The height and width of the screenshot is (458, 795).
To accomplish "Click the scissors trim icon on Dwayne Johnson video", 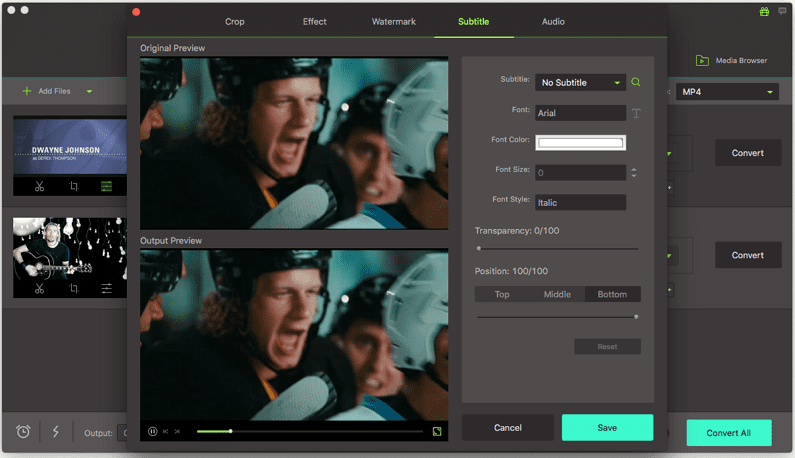I will click(x=39, y=186).
